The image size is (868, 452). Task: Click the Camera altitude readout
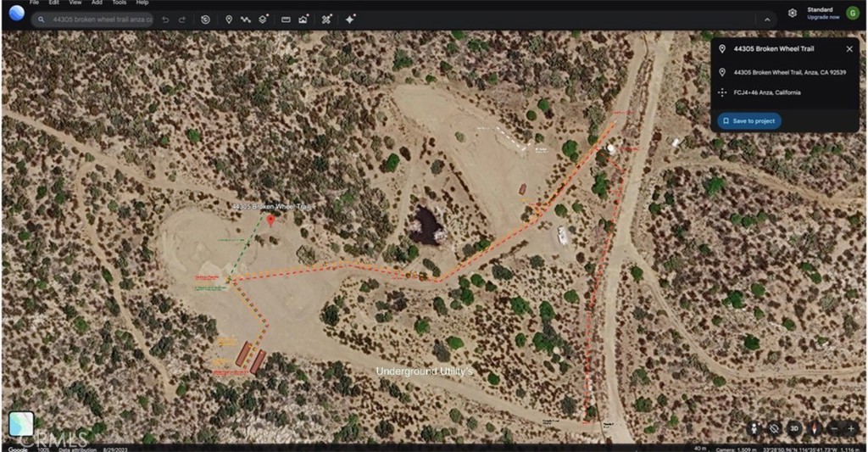pos(737,449)
